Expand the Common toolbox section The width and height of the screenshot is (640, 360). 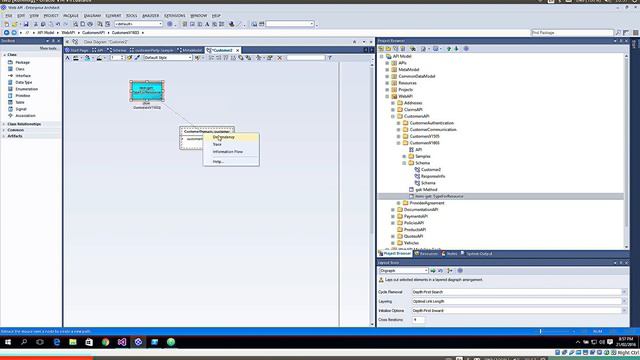tap(4, 130)
